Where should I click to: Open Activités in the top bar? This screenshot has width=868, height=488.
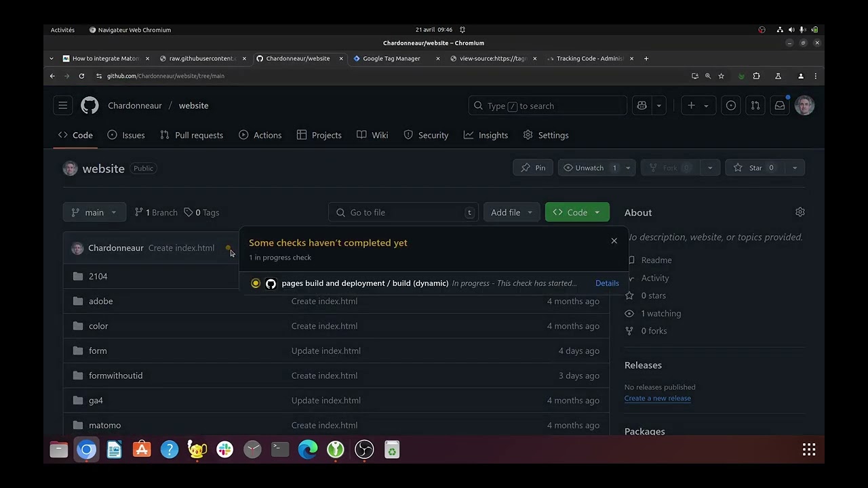(62, 30)
